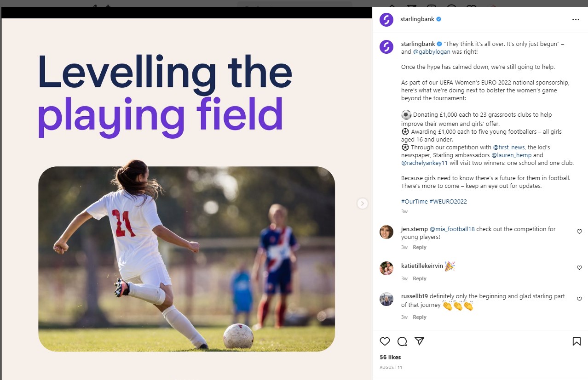Like katietillekeirvin's comment
This screenshot has width=588, height=380.
click(x=579, y=267)
